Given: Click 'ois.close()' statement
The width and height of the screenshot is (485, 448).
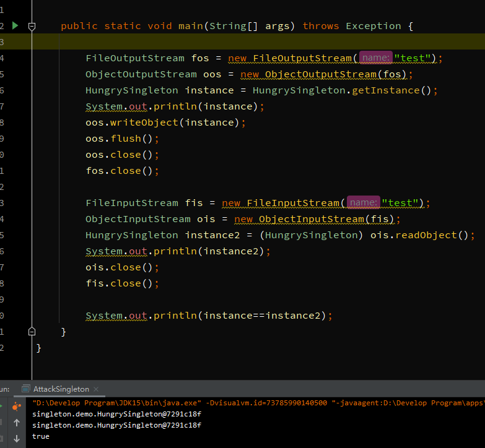Looking at the screenshot, I should click(122, 267).
